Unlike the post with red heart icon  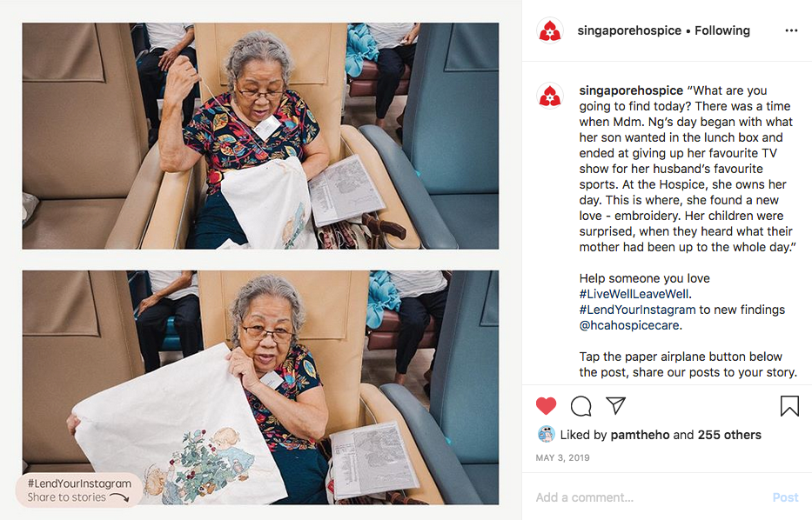click(x=546, y=406)
